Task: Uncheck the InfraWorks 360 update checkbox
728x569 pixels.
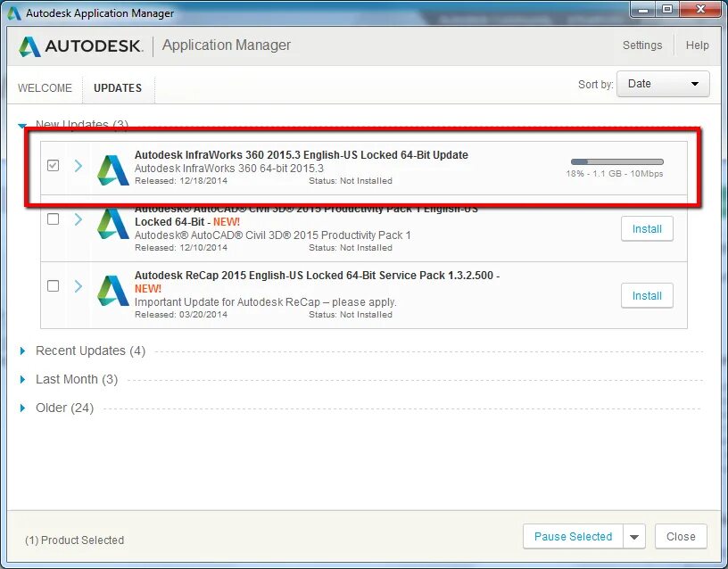Action: (53, 165)
